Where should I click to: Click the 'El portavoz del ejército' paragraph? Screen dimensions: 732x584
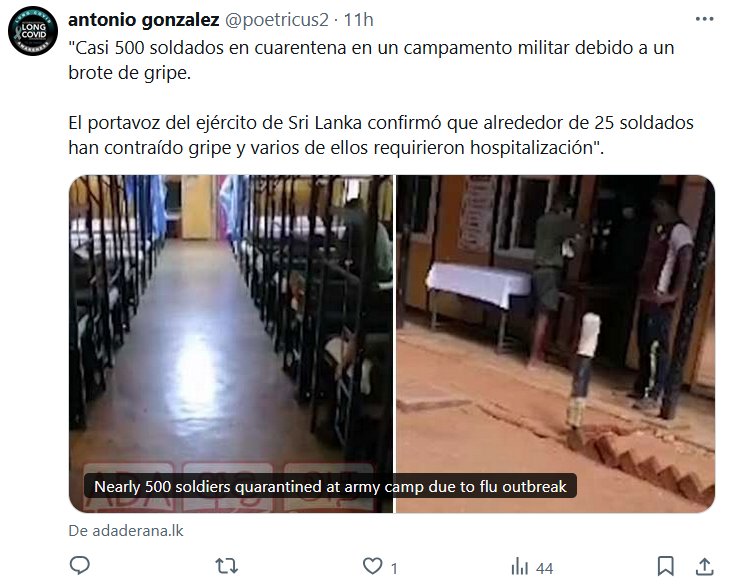381,135
